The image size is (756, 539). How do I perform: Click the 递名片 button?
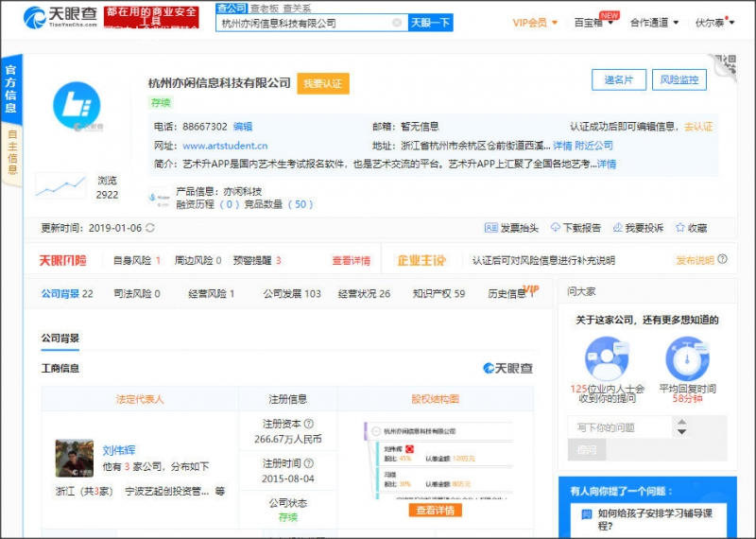pyautogui.click(x=619, y=79)
